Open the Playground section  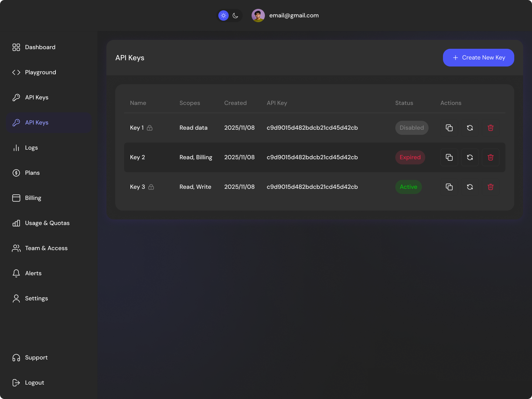pos(41,72)
